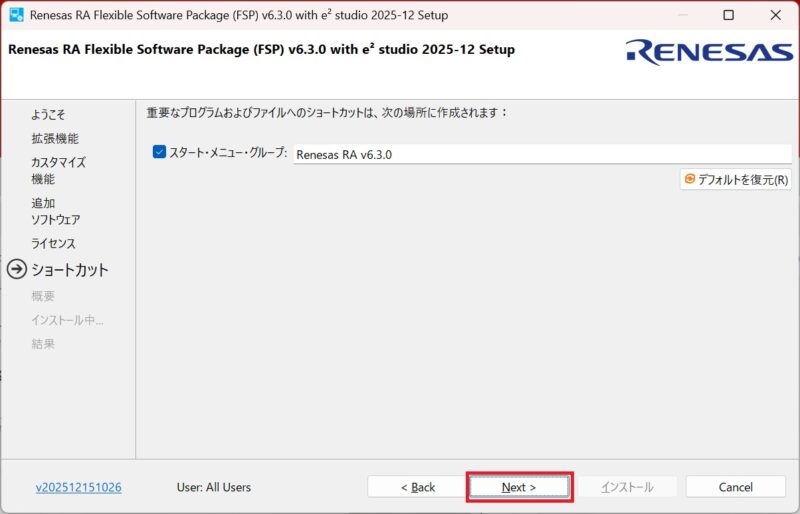Select the 拡張機能 step in sidebar

(x=55, y=138)
